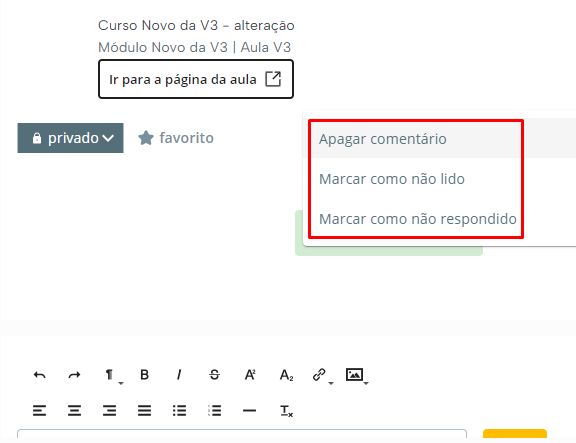Align text to the left

coord(40,410)
